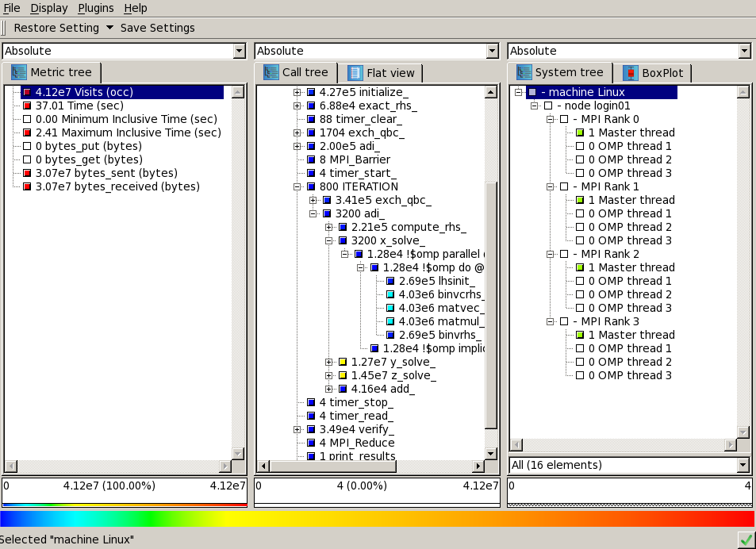Click the call tree vertical scrollbar thumb
The width and height of the screenshot is (756, 549).
[491, 305]
